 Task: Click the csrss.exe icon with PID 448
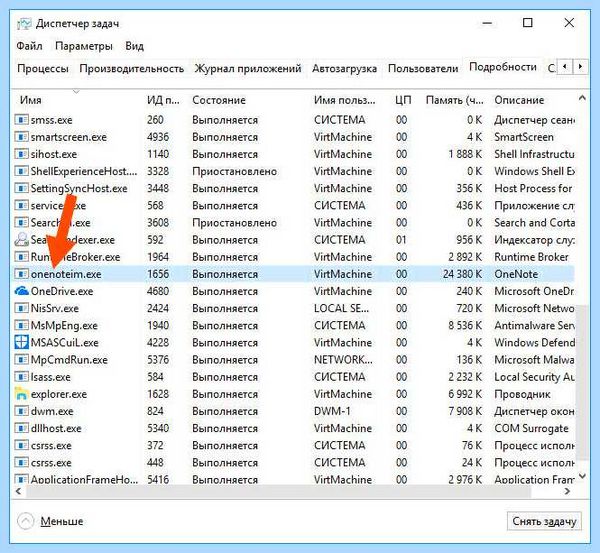pos(21,462)
